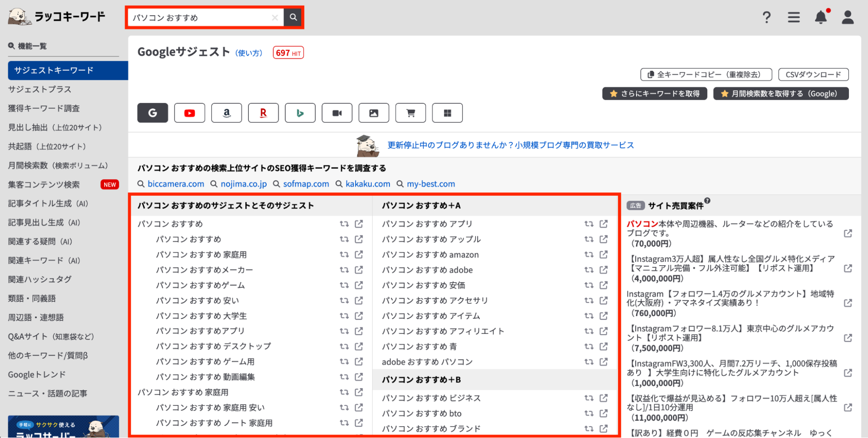Click keyword adobe おすすめ パソコン

point(427,362)
